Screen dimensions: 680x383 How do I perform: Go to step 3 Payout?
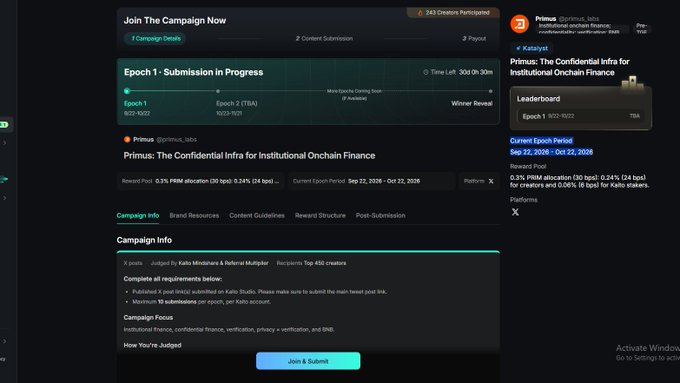click(x=474, y=39)
